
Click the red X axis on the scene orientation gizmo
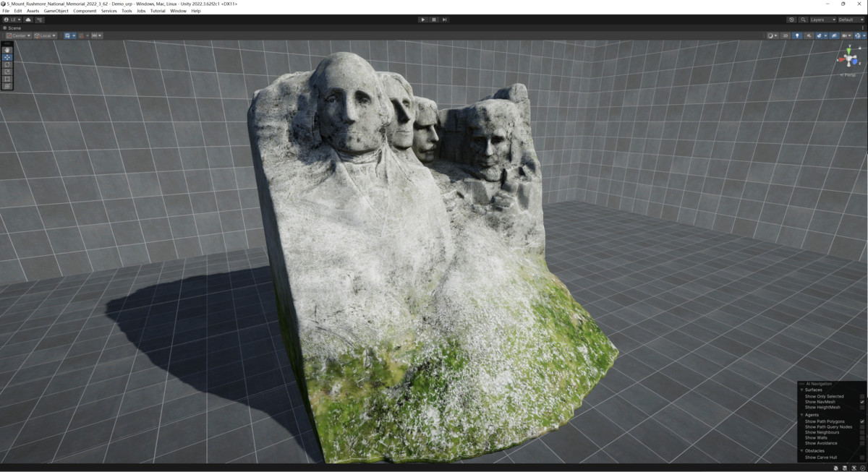point(841,60)
